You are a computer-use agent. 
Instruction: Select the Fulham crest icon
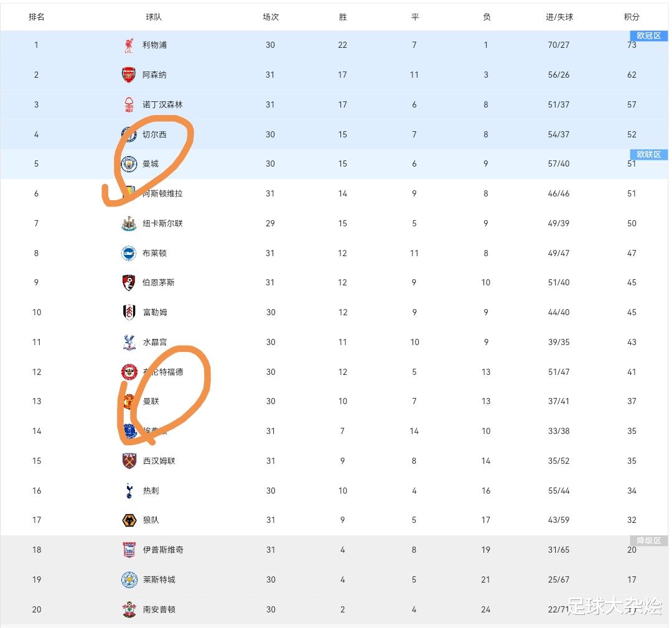129,312
